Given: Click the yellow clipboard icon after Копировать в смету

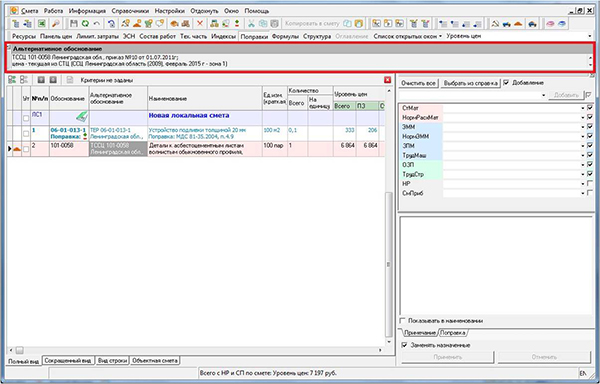Looking at the screenshot, I should tap(359, 24).
